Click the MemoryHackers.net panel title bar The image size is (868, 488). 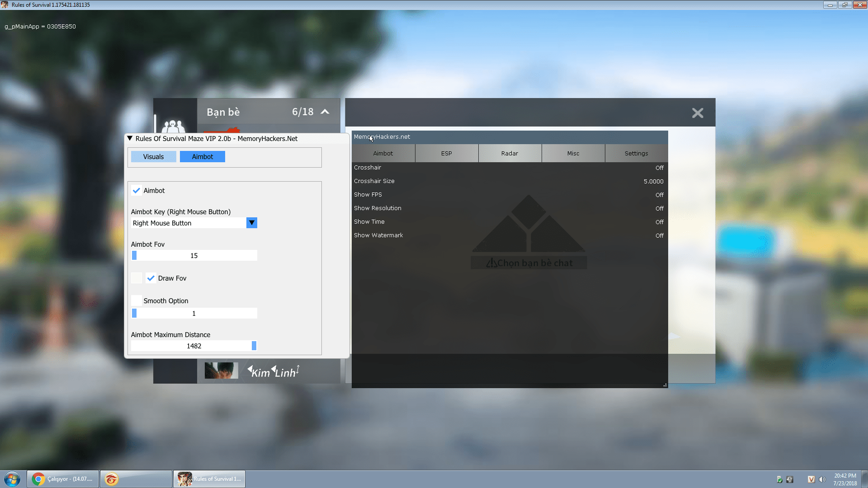point(509,137)
